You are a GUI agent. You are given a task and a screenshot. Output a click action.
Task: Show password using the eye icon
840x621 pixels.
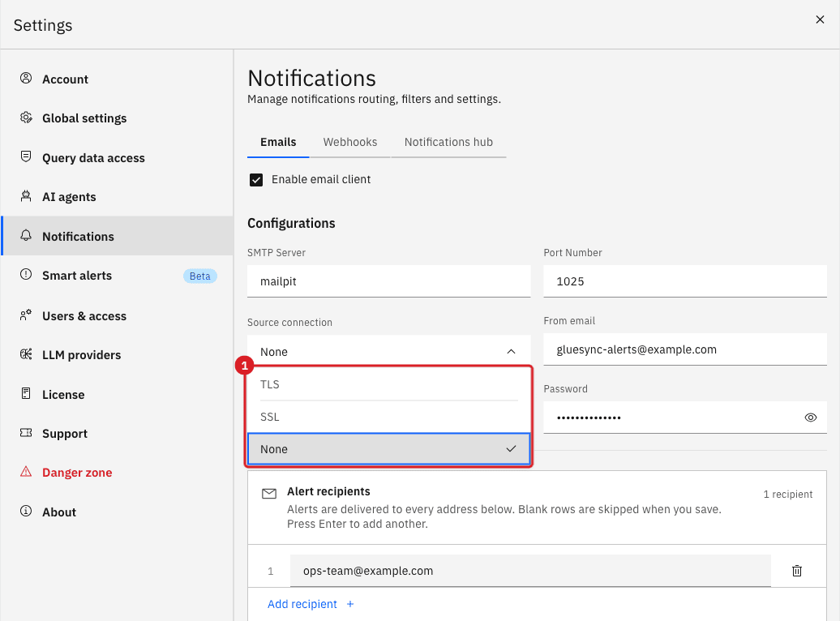pos(811,418)
